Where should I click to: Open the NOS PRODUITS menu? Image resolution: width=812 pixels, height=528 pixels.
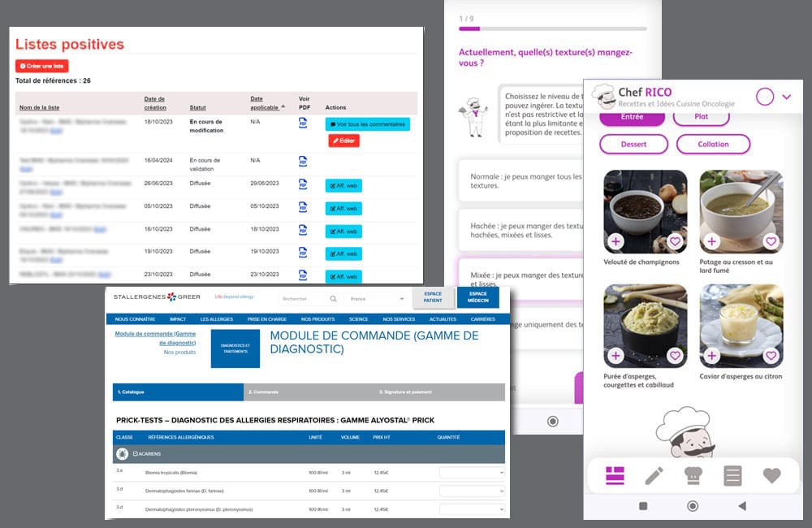317,318
